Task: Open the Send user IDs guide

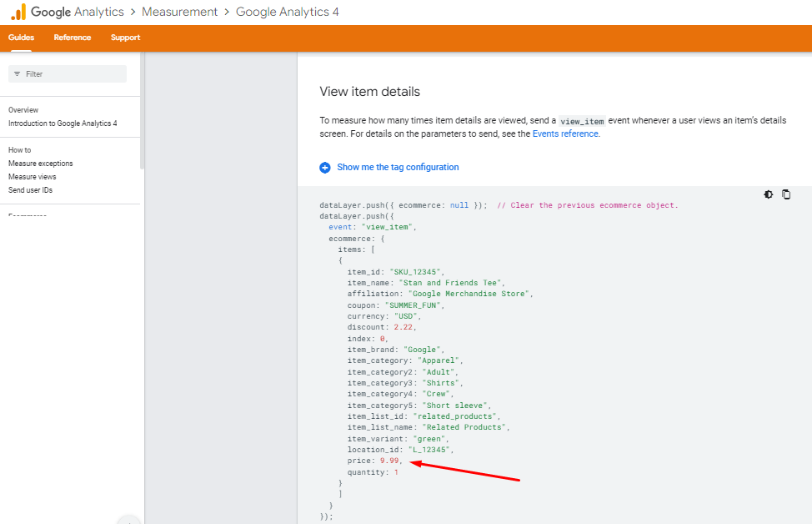Action: [31, 190]
